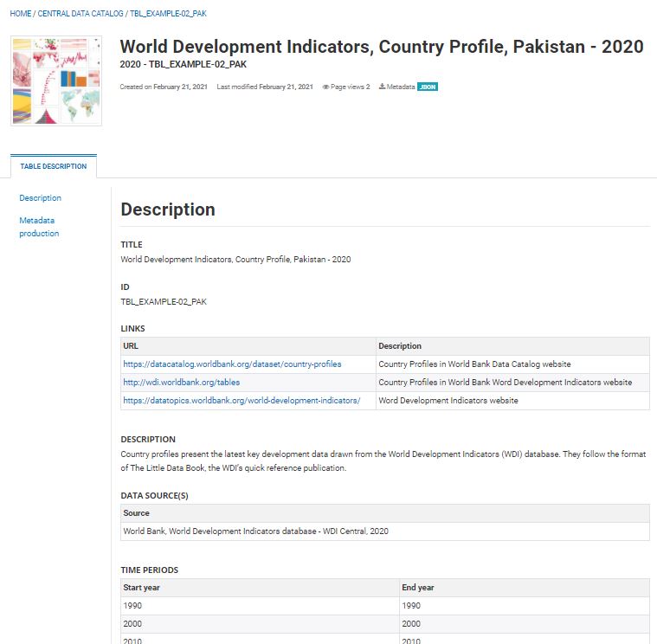
Task: Click the Description section heading
Action: pyautogui.click(x=168, y=209)
